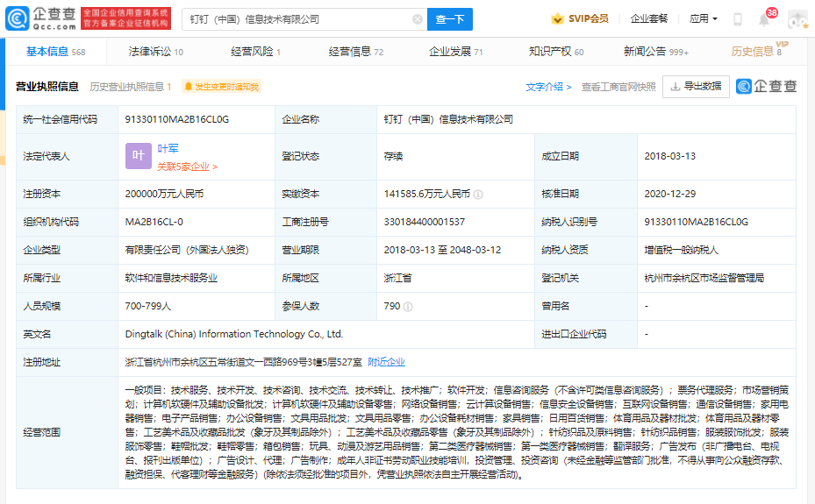
Task: Click the 导出数据 export button
Action: click(x=696, y=86)
